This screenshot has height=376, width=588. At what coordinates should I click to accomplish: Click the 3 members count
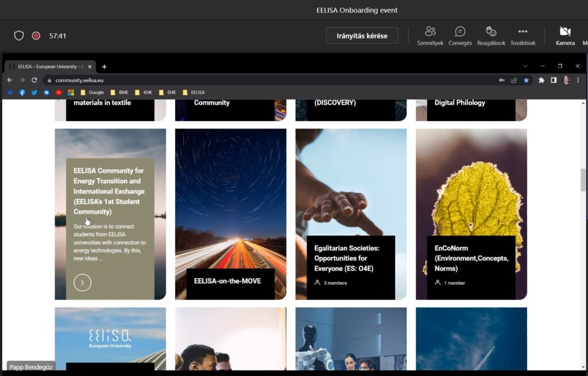pos(331,283)
